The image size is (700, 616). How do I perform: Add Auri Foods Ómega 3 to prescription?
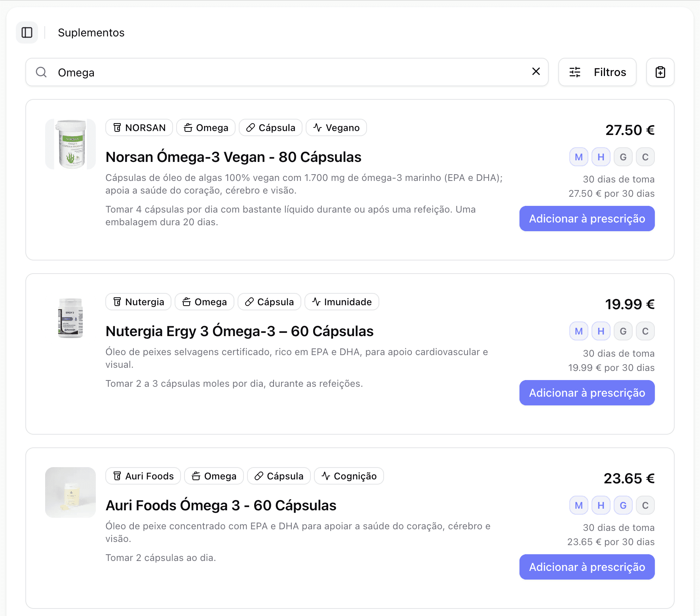point(587,567)
